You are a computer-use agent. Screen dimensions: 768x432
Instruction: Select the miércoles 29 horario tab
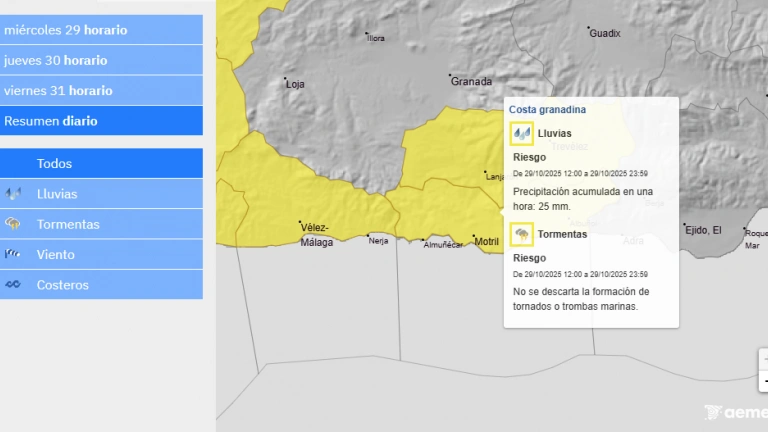coord(66,30)
